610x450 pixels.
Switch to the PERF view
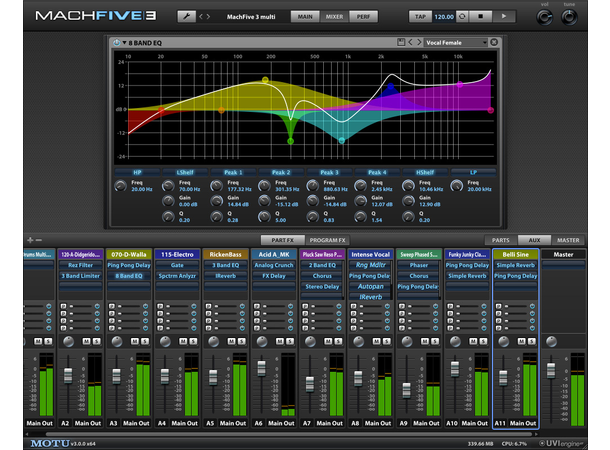363,17
